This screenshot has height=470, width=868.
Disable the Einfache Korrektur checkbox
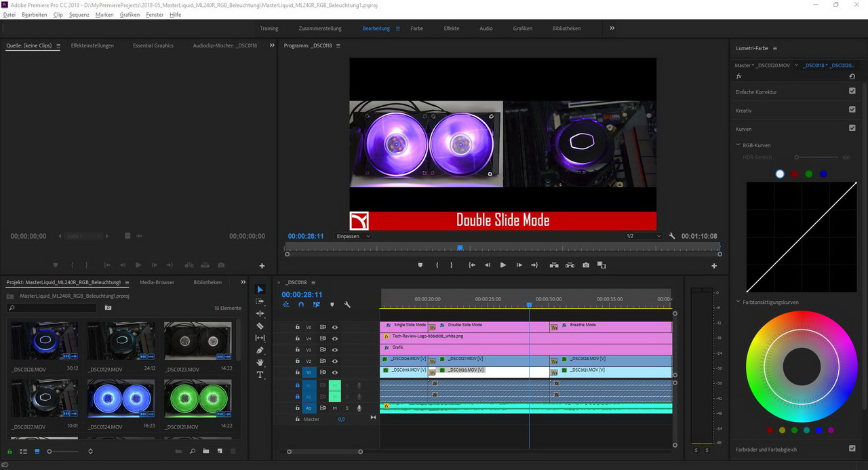point(852,91)
